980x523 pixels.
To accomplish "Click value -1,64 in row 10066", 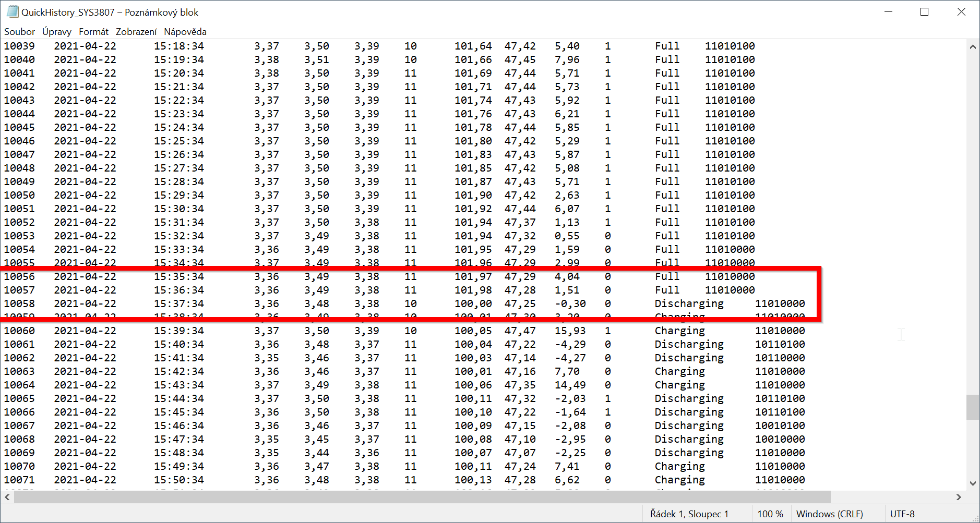I will pos(570,412).
